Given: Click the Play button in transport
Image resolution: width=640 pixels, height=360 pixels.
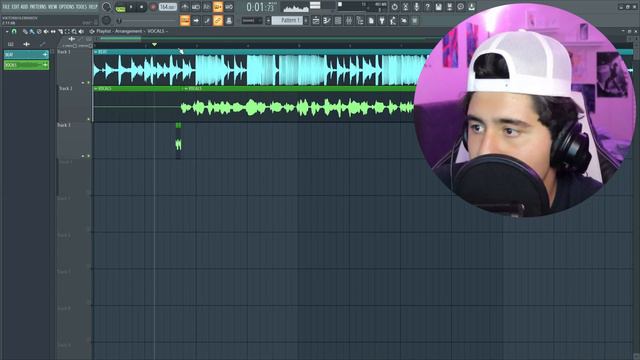Looking at the screenshot, I should (131, 7).
